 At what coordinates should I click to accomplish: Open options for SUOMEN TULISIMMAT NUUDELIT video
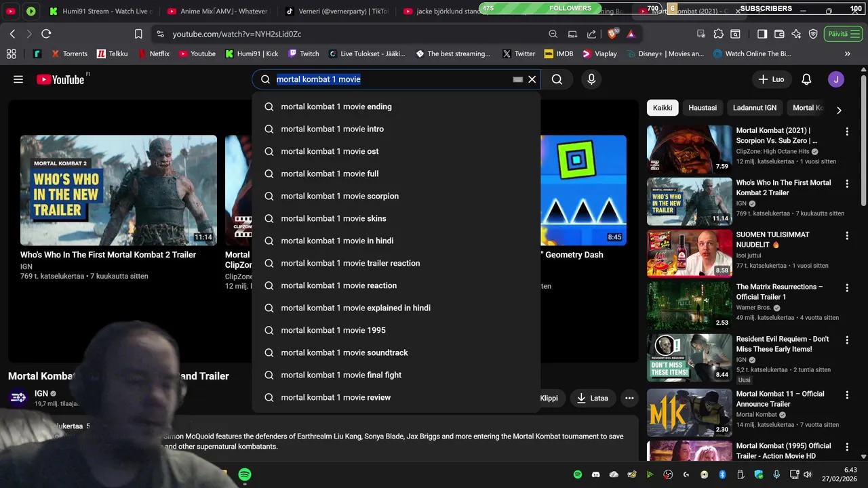[847, 236]
